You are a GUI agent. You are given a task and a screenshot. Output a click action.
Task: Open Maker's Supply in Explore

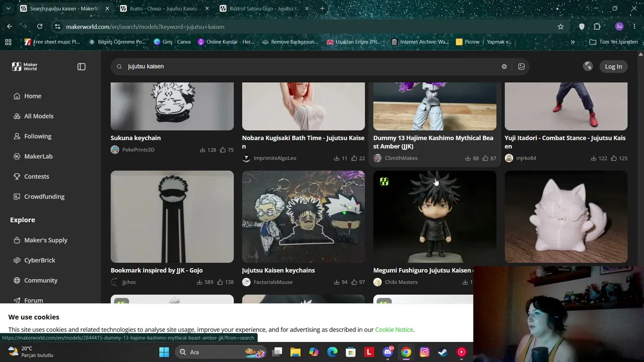(46, 240)
